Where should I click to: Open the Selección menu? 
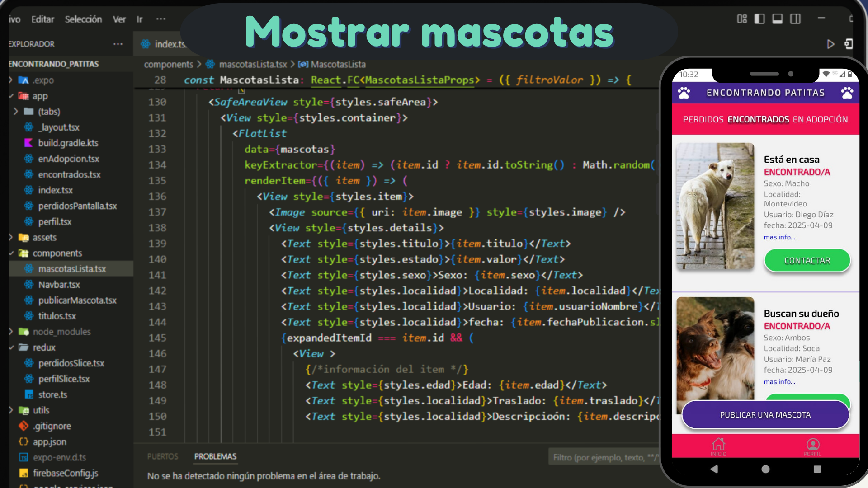click(x=83, y=19)
